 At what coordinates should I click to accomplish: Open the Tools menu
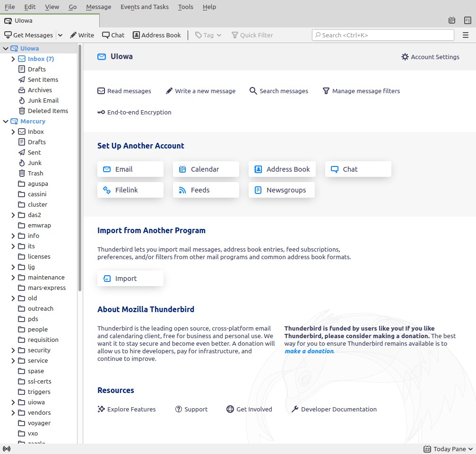tap(185, 7)
